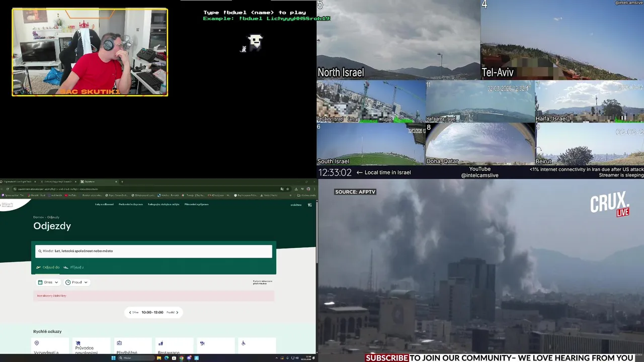Open the baby care quick link card
The image size is (644, 362).
215,346
